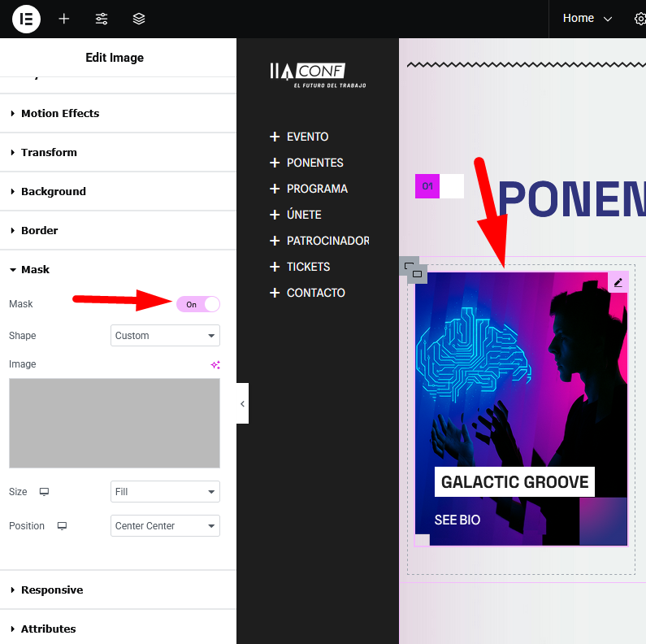Click the gray mask image placeholder

(115, 423)
